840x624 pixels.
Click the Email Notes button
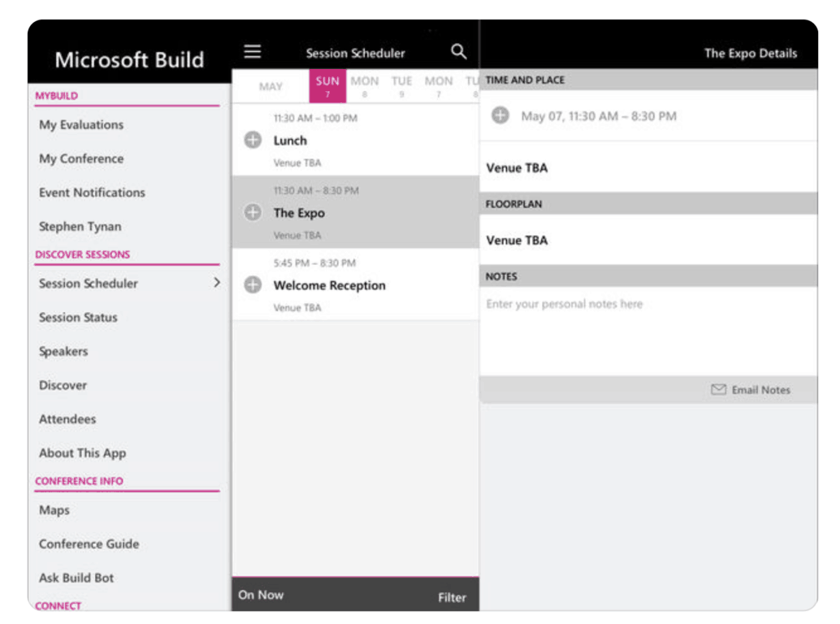(751, 390)
